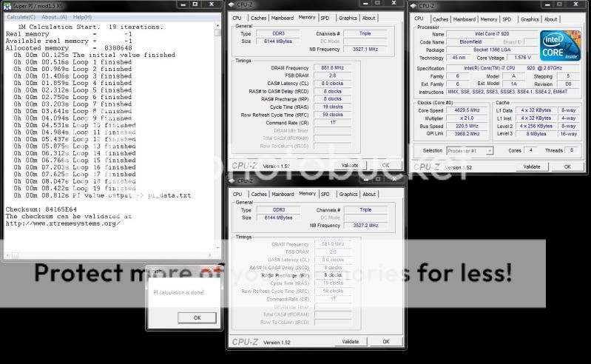This screenshot has height=364, width=591.
Task: Open the Calculate(C) menu in Super PI
Action: pyautogui.click(x=21, y=17)
